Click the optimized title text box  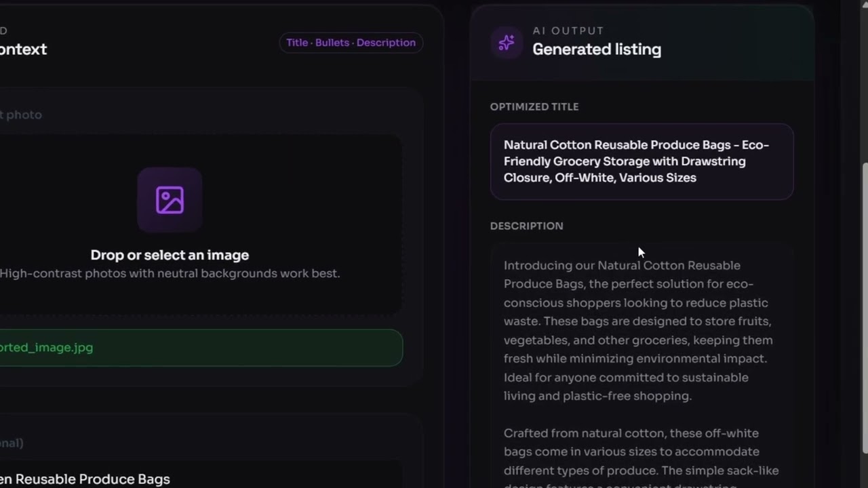click(x=642, y=161)
